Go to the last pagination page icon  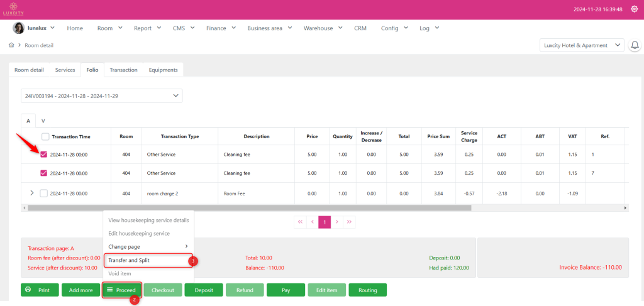click(x=349, y=222)
